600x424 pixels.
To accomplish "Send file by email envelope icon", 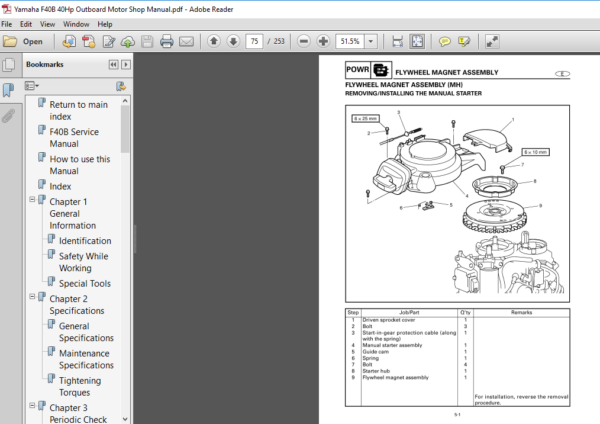I will pos(186,41).
